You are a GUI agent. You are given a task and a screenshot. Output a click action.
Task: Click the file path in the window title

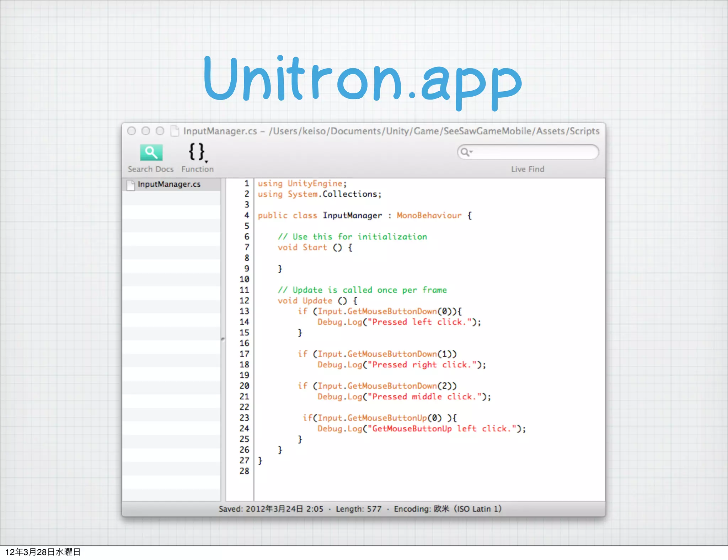[x=434, y=131]
